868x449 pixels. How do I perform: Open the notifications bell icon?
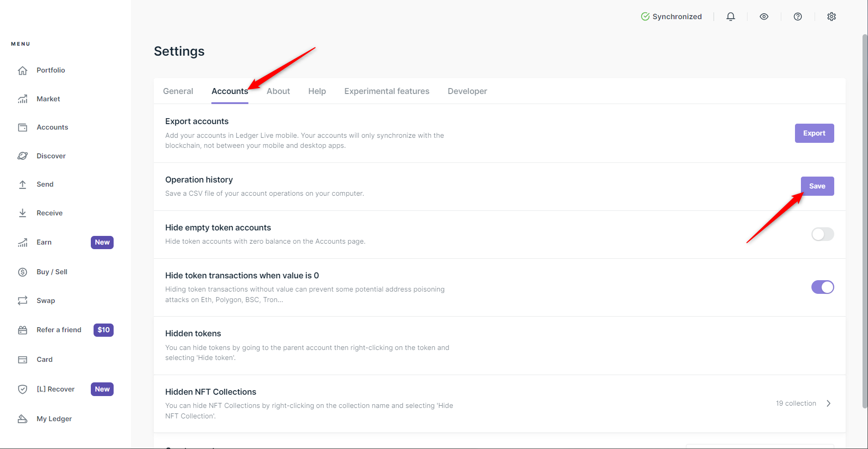(731, 17)
